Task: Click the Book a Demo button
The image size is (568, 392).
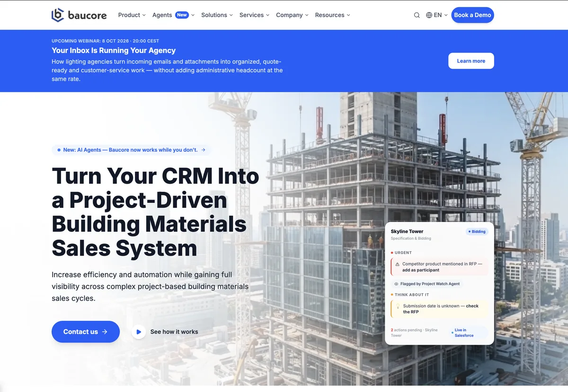Action: coord(472,15)
